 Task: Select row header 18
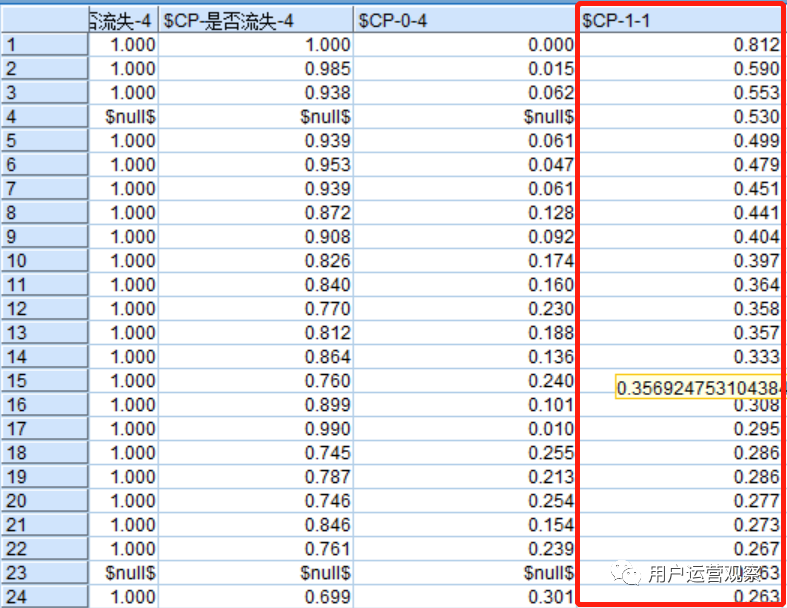coord(45,453)
